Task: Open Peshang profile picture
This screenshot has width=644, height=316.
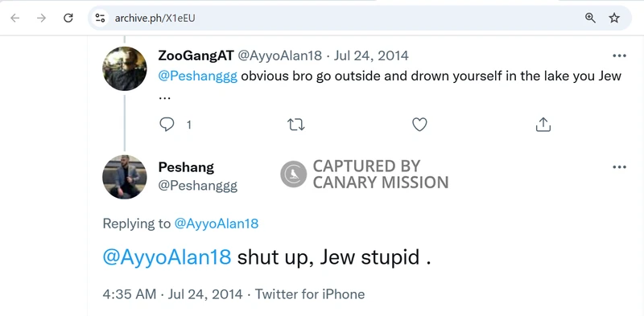Action: pyautogui.click(x=125, y=177)
